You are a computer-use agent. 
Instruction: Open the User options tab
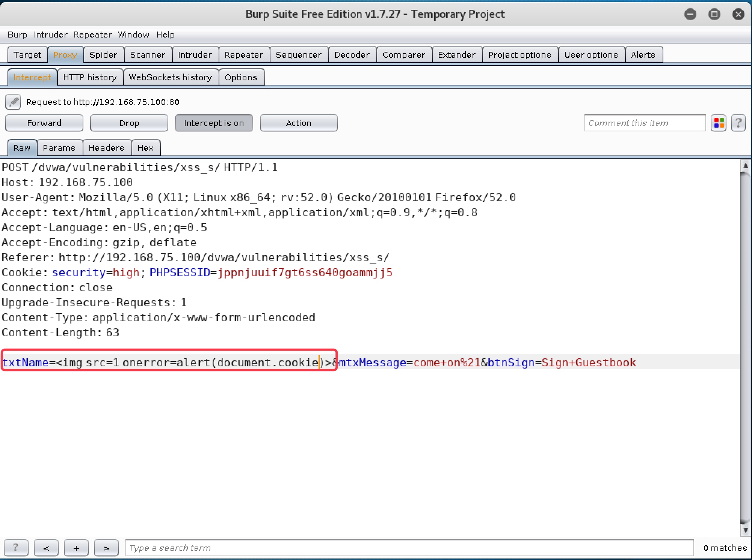[x=591, y=55]
